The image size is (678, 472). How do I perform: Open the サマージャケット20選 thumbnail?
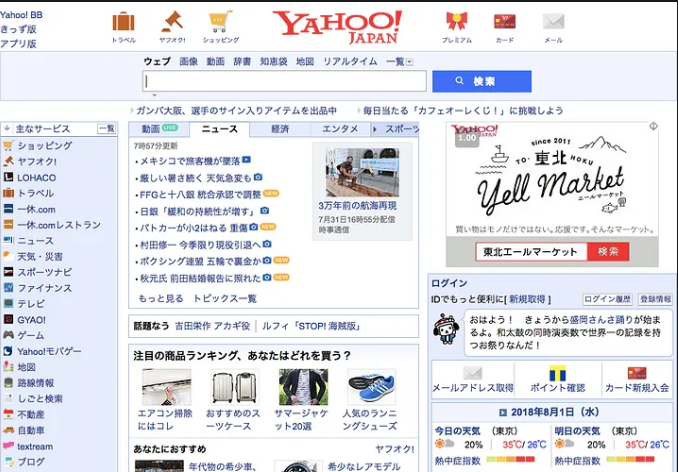[303, 387]
